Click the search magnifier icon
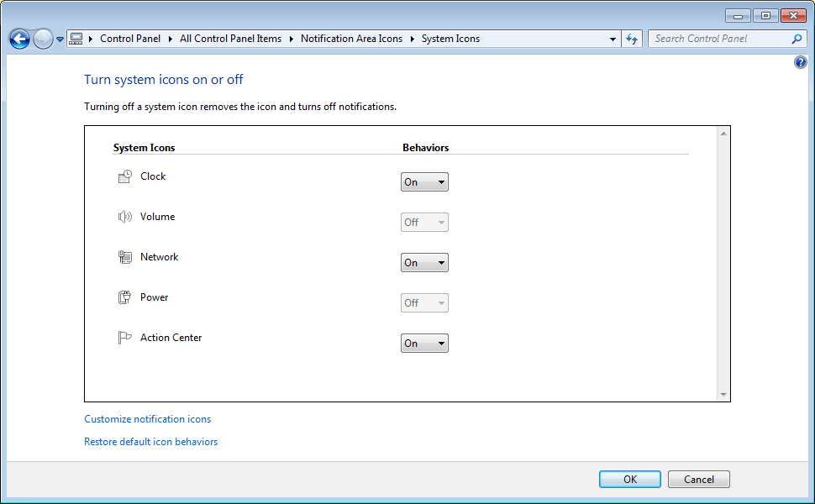Screen dimensions: 815x504 tap(797, 39)
